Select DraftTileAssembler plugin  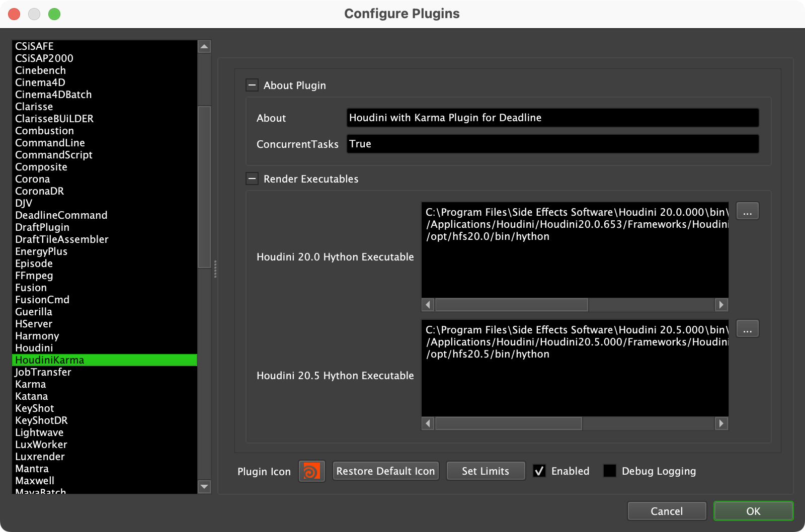[105, 239]
